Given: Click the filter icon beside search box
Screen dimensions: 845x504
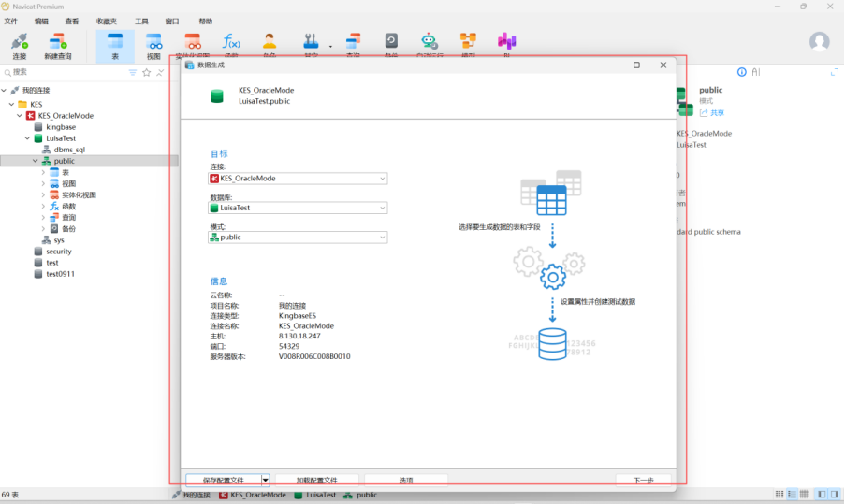Looking at the screenshot, I should [133, 72].
